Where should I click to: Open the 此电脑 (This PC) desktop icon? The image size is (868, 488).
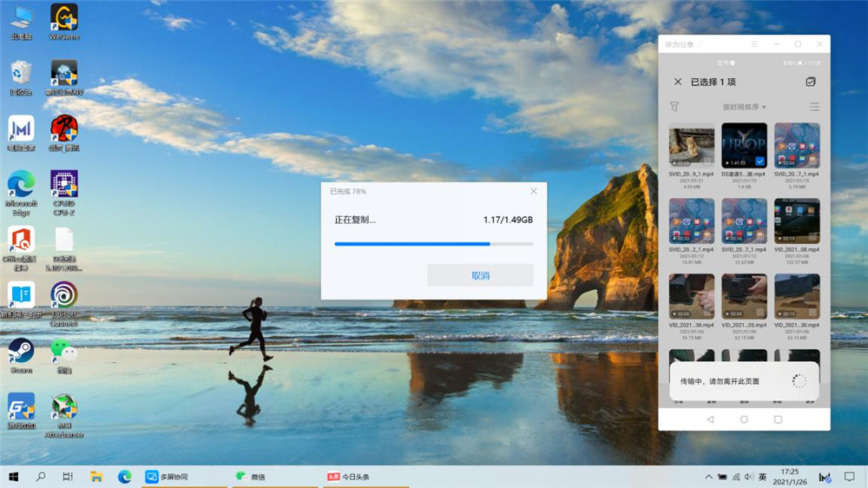(21, 23)
